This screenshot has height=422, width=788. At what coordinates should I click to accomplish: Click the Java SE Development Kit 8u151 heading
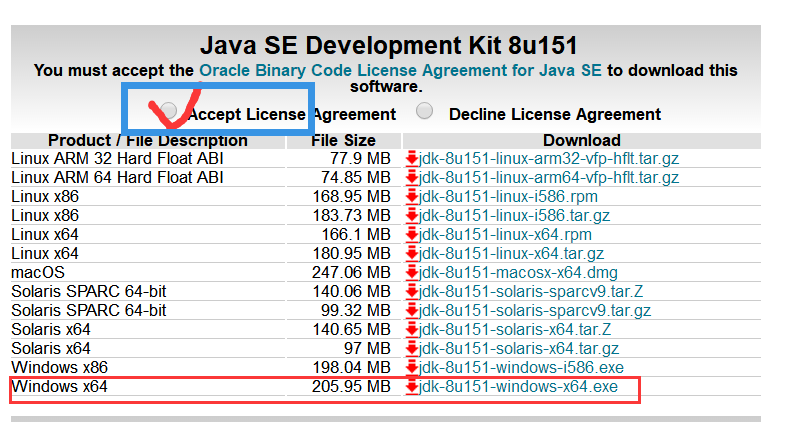coord(388,46)
